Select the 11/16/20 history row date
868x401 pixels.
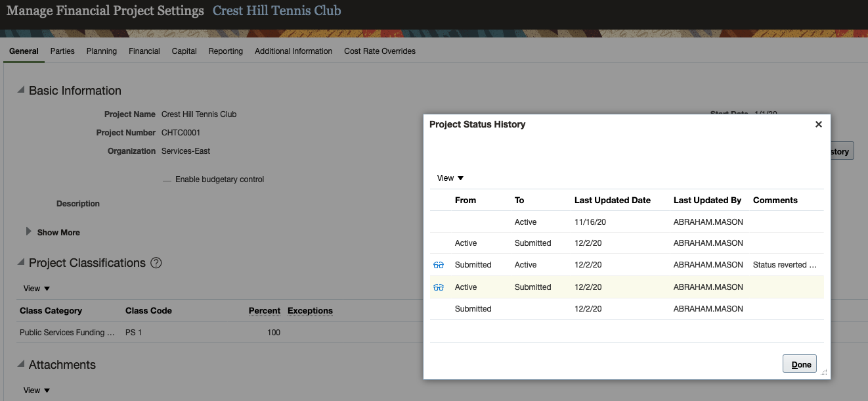pyautogui.click(x=590, y=222)
